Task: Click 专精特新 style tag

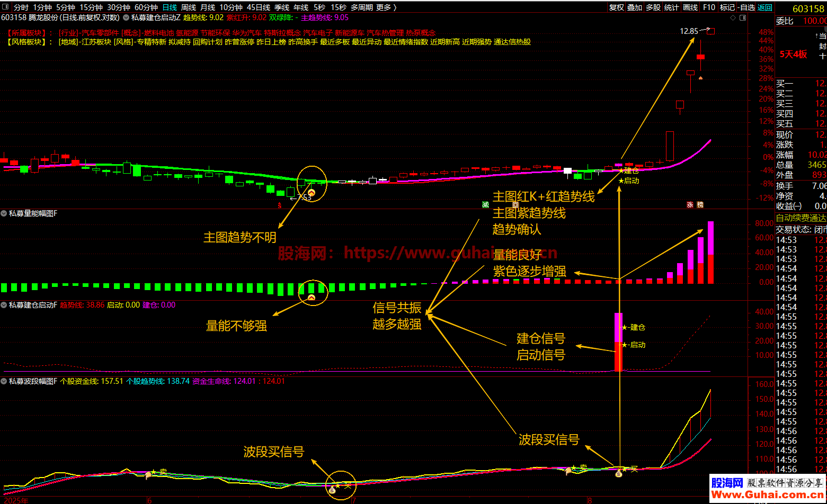Action: (x=153, y=42)
